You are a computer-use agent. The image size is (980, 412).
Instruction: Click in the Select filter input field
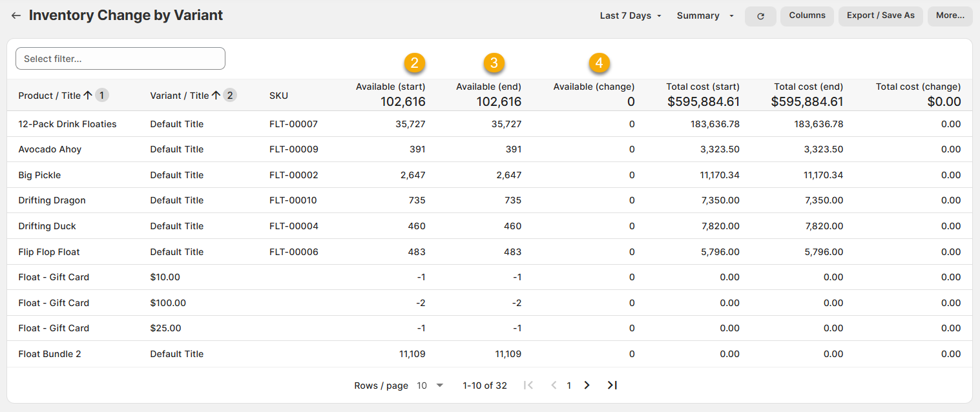tap(120, 59)
